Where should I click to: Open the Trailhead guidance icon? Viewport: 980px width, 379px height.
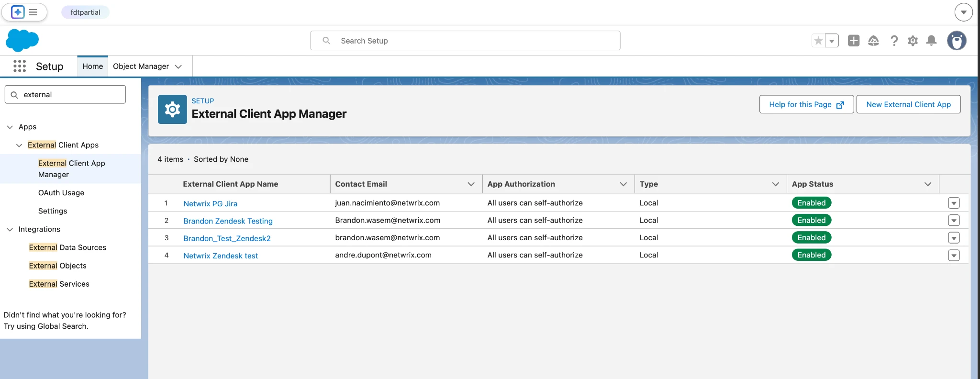coord(873,41)
